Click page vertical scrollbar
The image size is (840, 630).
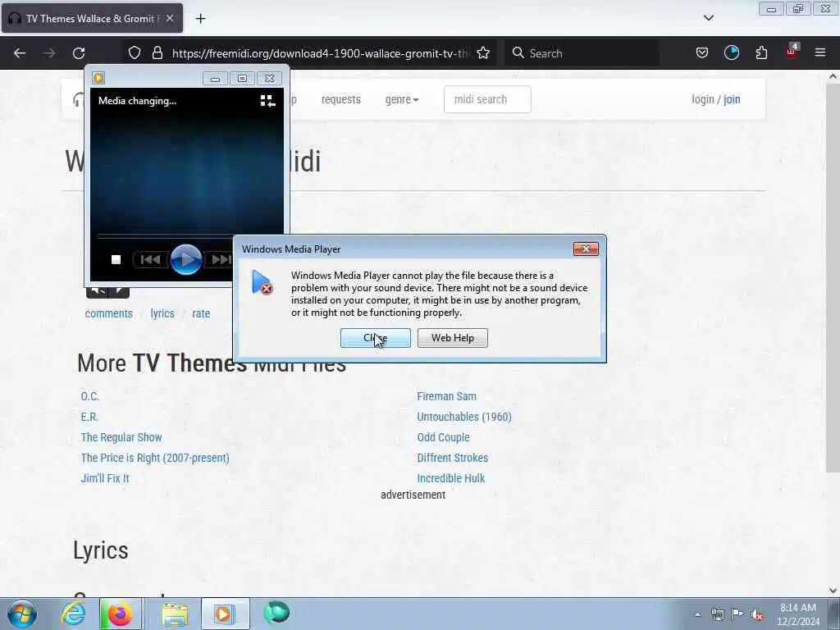pos(833,279)
